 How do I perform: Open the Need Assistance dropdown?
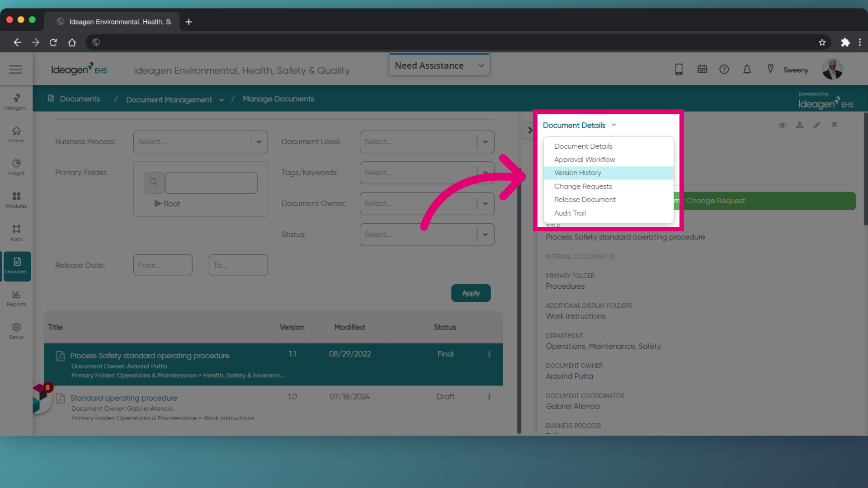click(439, 66)
